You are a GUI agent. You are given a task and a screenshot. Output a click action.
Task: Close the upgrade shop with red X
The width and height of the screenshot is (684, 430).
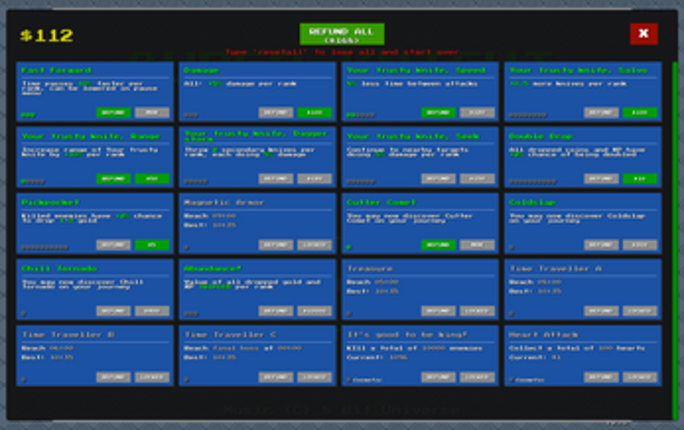[644, 34]
